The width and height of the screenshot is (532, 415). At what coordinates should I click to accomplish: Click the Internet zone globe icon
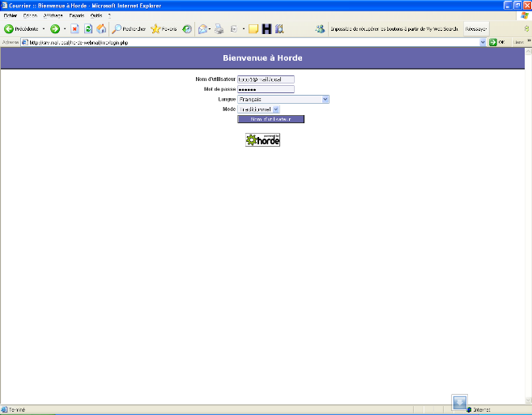click(x=469, y=410)
